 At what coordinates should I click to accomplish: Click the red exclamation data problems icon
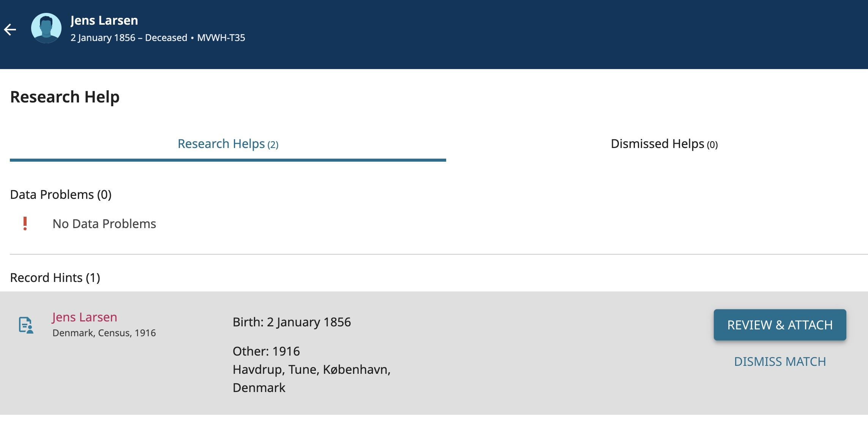click(x=25, y=224)
